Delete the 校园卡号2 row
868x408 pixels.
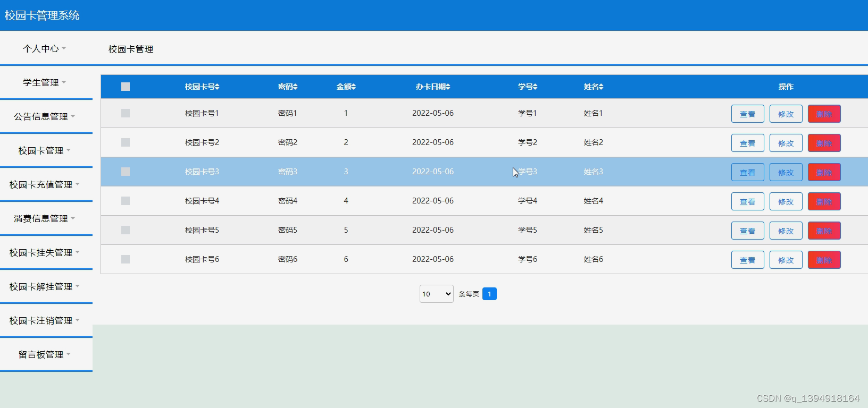(x=824, y=143)
